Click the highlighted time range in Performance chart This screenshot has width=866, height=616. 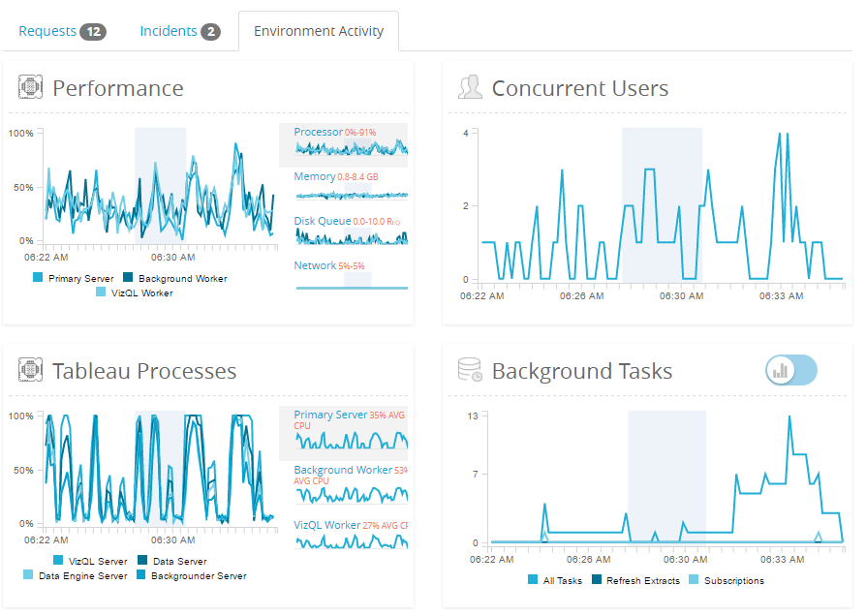[x=160, y=185]
